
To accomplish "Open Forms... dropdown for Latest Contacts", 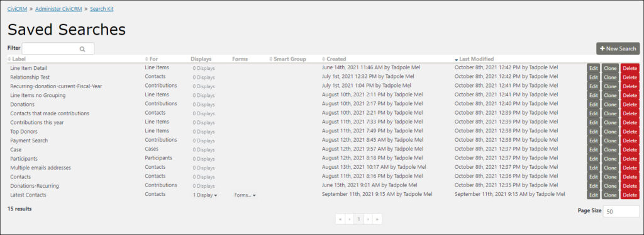I will [245, 195].
